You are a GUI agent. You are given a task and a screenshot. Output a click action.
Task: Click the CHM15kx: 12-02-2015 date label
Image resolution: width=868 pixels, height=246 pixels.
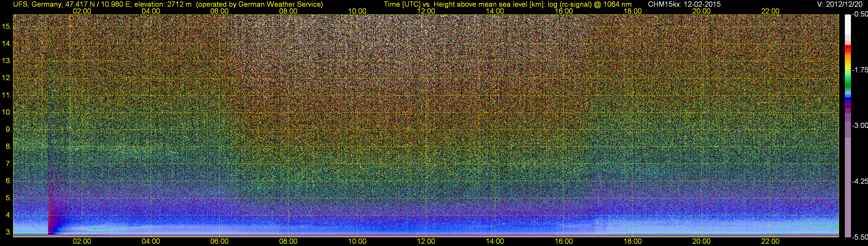pyautogui.click(x=684, y=4)
